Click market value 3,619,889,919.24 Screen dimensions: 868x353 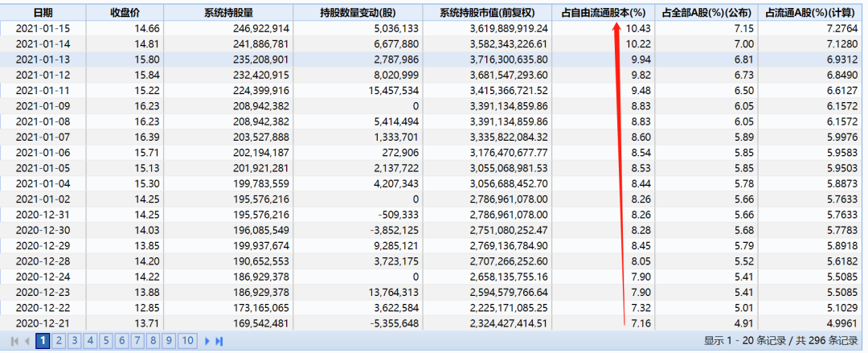509,28
